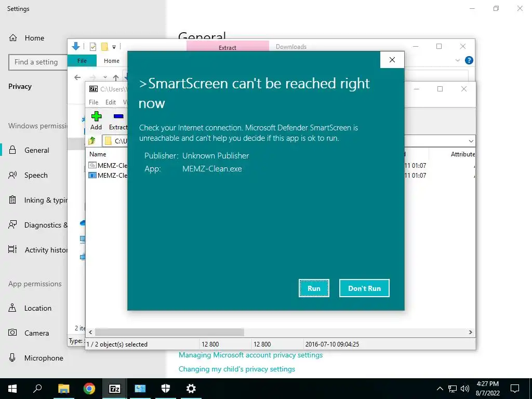
Task: Click the Explorer back arrow
Action: [x=77, y=78]
